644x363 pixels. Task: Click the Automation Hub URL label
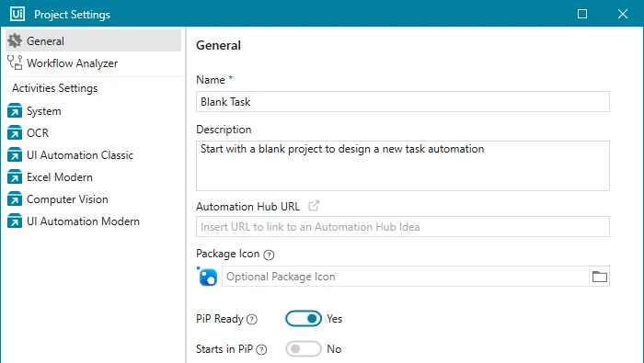[x=247, y=207]
